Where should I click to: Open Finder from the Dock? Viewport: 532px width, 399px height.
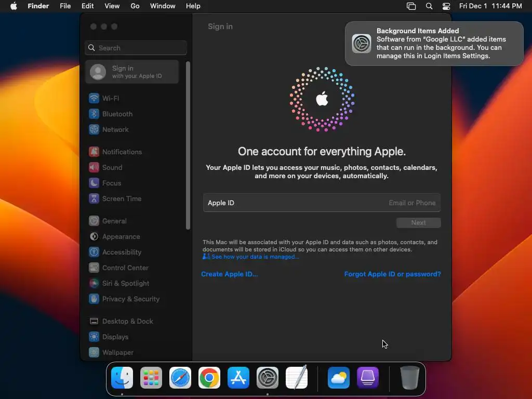(122, 378)
